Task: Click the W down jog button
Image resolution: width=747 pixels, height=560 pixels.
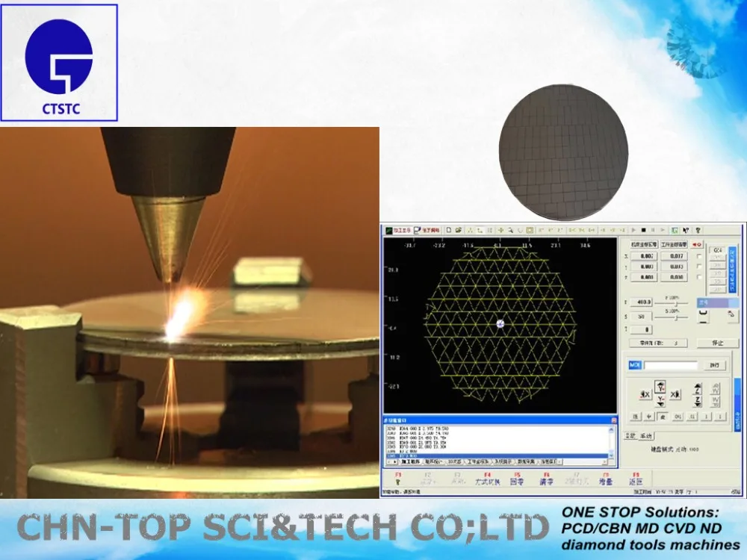Action: tap(715, 402)
